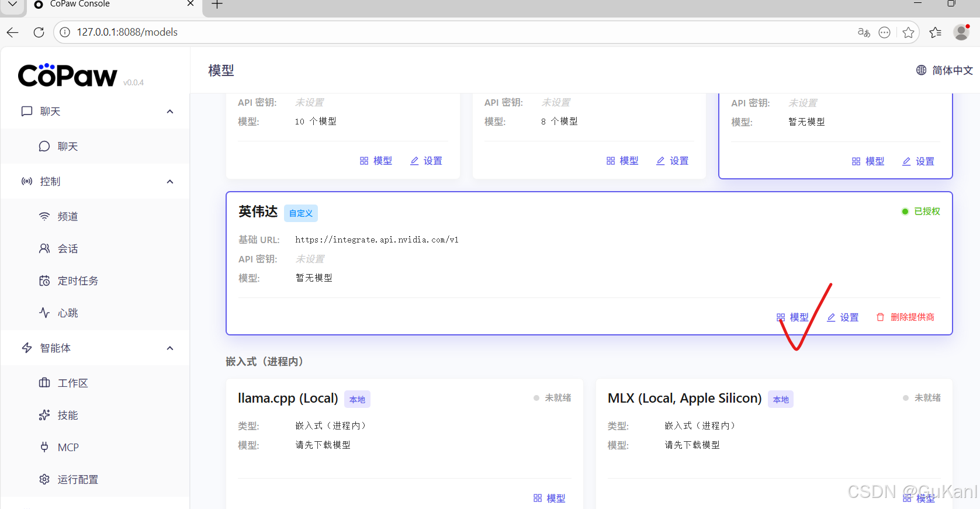This screenshot has width=980, height=509.
Task: Open 设置 for the 英伟达 provider
Action: click(x=843, y=317)
